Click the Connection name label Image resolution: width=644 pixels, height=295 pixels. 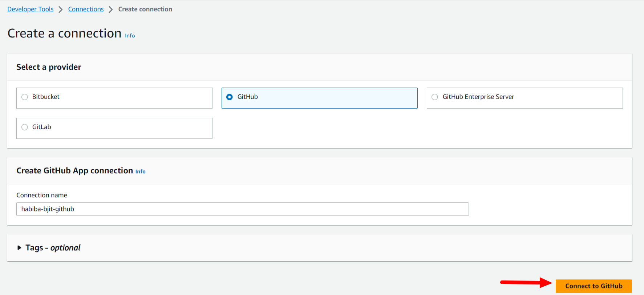[x=42, y=195]
